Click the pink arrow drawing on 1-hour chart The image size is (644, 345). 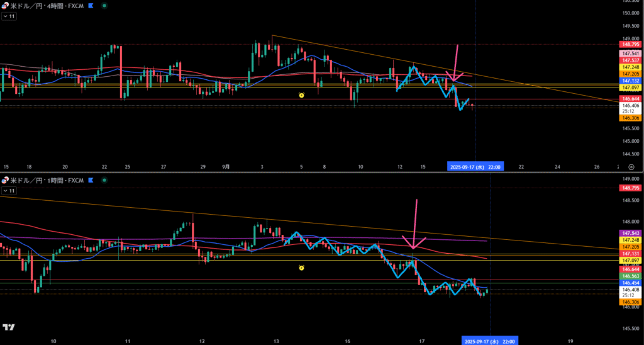pos(414,227)
